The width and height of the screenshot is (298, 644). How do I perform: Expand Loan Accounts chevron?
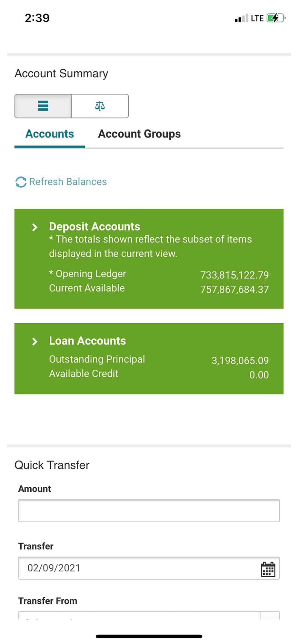pos(35,342)
